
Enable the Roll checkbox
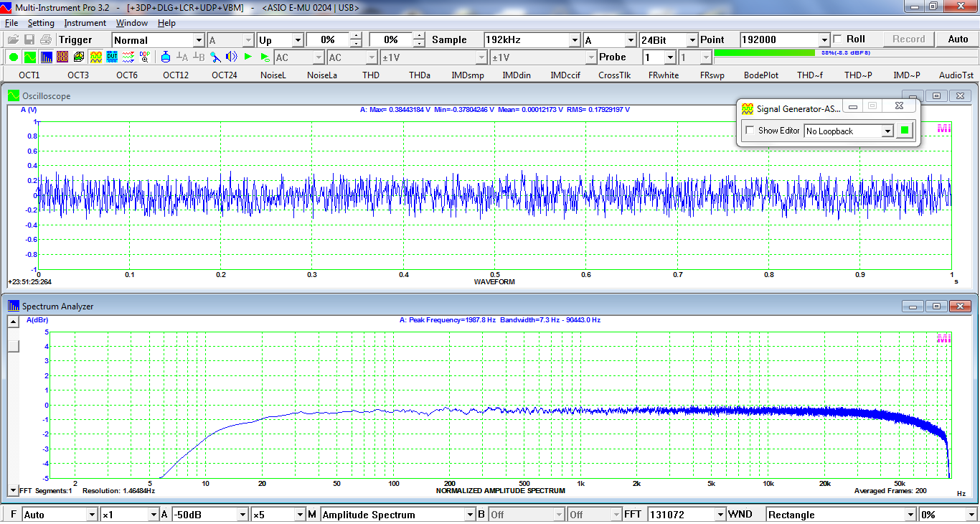tap(837, 39)
